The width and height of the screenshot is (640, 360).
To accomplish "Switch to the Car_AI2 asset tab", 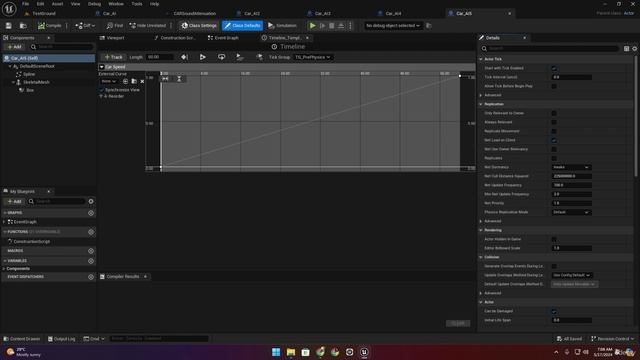I will tap(252, 13).
